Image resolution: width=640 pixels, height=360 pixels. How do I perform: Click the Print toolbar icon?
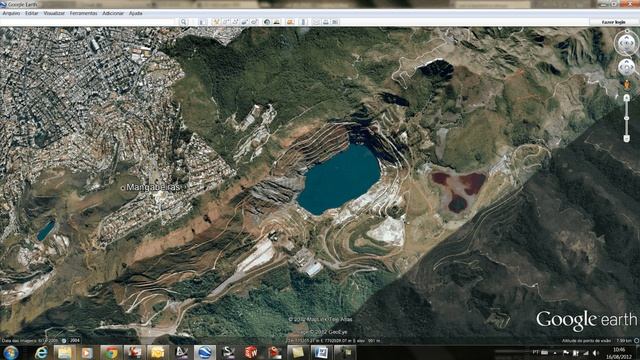pos(326,22)
